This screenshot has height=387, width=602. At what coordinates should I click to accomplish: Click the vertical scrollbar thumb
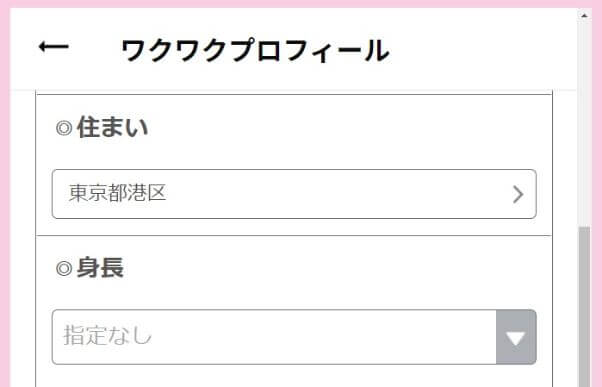pyautogui.click(x=584, y=307)
